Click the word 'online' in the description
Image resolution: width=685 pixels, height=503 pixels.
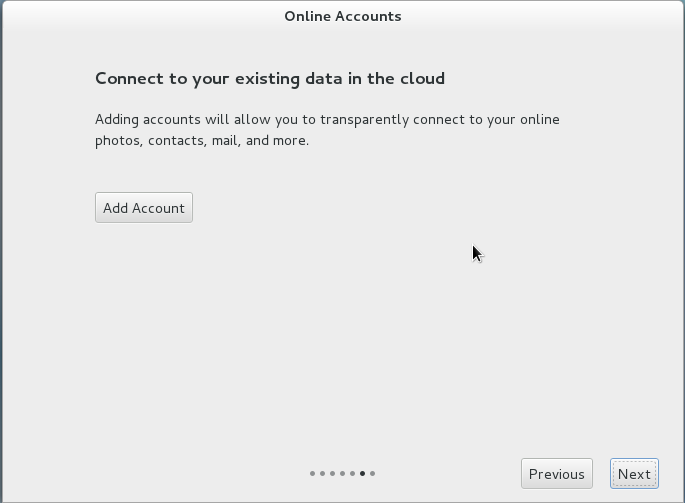coord(539,120)
